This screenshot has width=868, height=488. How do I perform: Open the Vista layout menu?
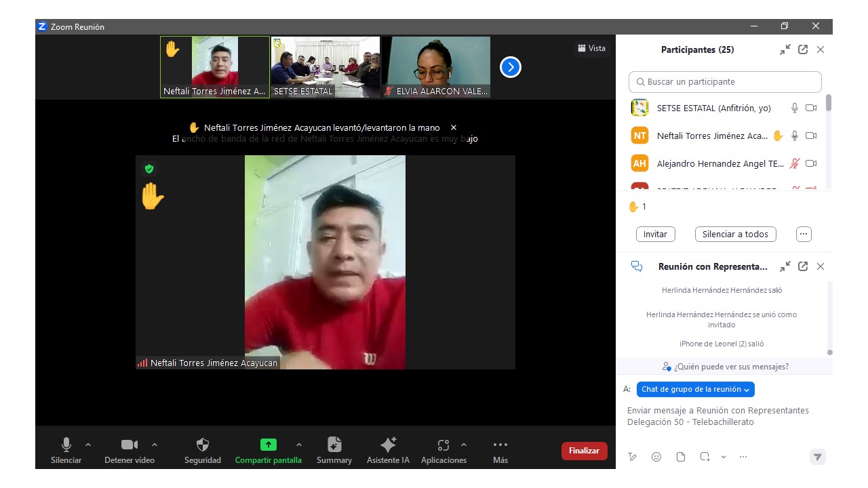[x=591, y=48]
